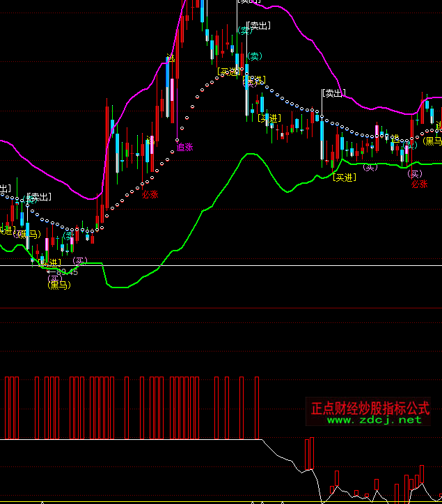Click the yellow [买进] label under green line right
The image size is (442, 504).
click(x=344, y=178)
